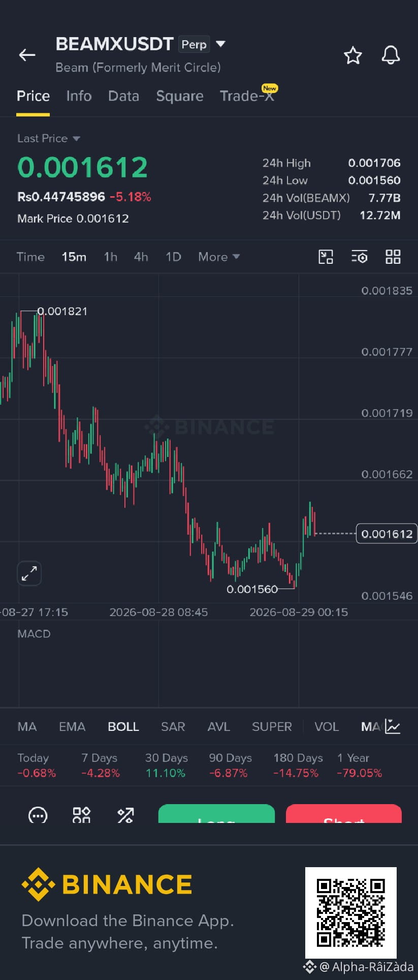Screen dimensions: 418x980
Task: Tap the 0.001821 high marker on chart
Action: coord(62,311)
